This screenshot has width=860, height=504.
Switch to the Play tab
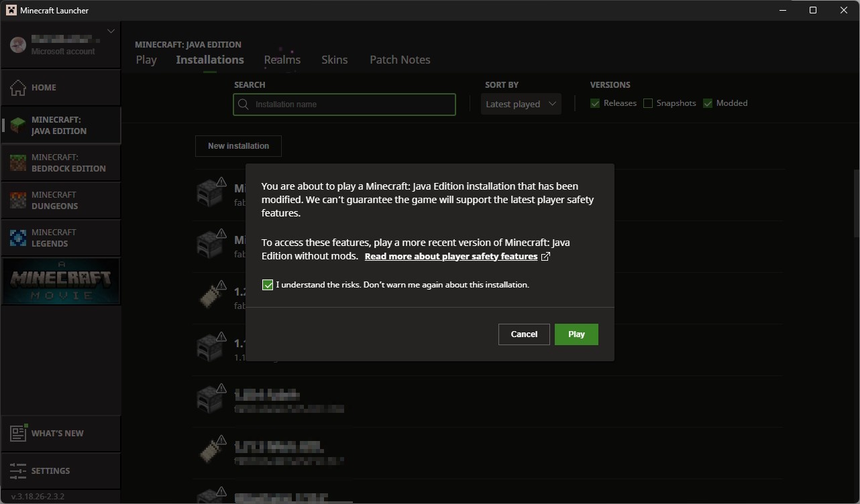tap(146, 60)
